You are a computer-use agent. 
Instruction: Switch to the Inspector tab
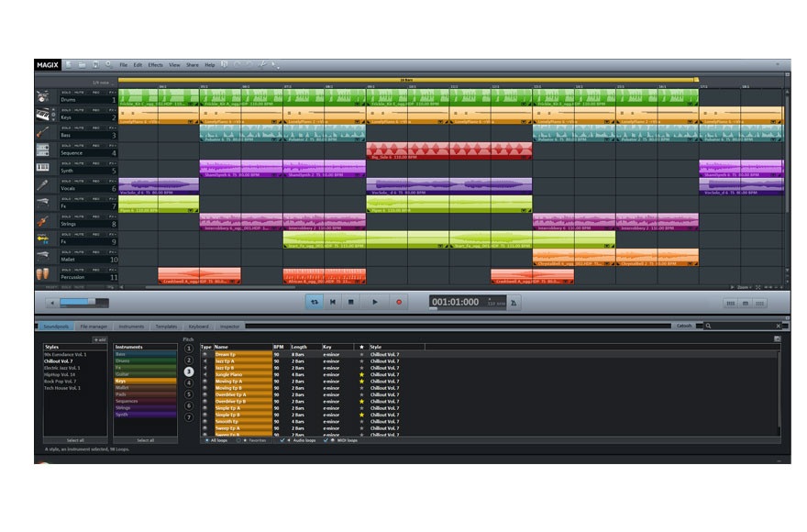coord(230,327)
